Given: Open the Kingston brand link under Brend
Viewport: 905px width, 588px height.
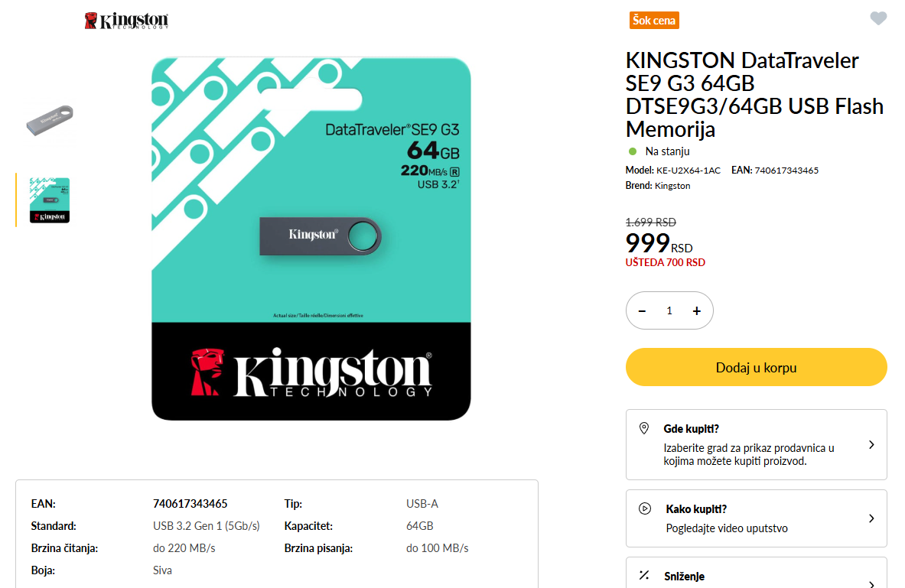Looking at the screenshot, I should [x=672, y=186].
